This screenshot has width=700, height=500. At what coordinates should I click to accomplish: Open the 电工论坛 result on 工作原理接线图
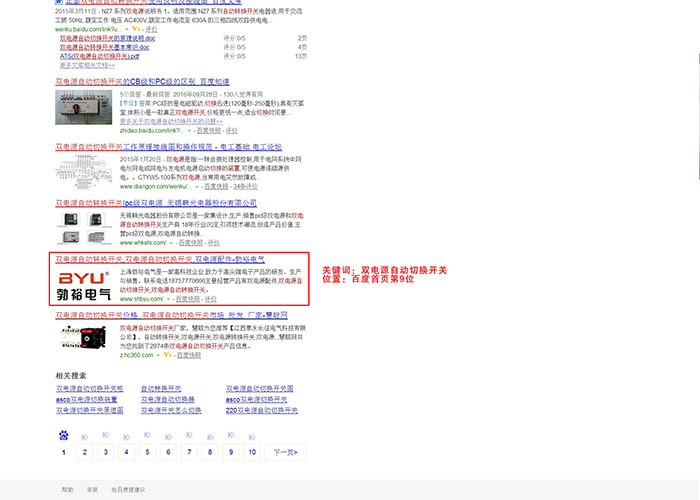click(169, 146)
